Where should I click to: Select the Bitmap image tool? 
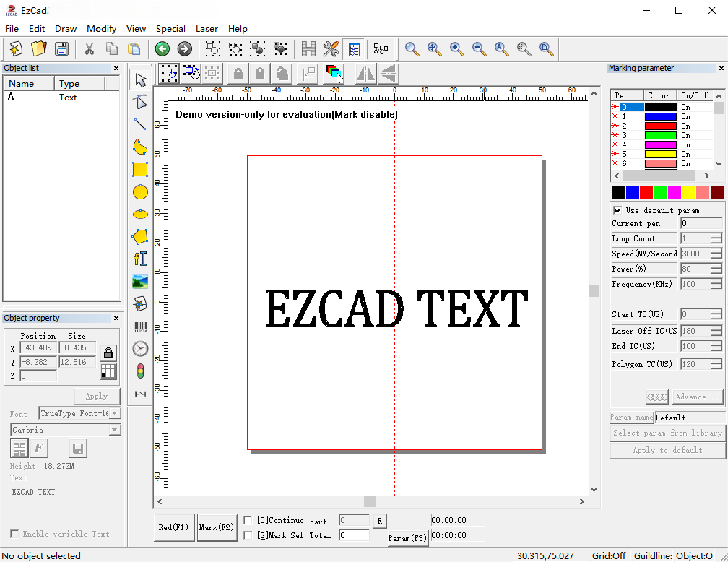(x=140, y=281)
